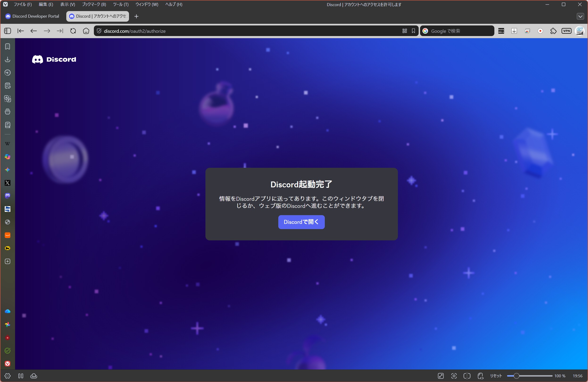The height and width of the screenshot is (382, 588).
Task: Open the green checkmark web panel
Action: coord(8,351)
